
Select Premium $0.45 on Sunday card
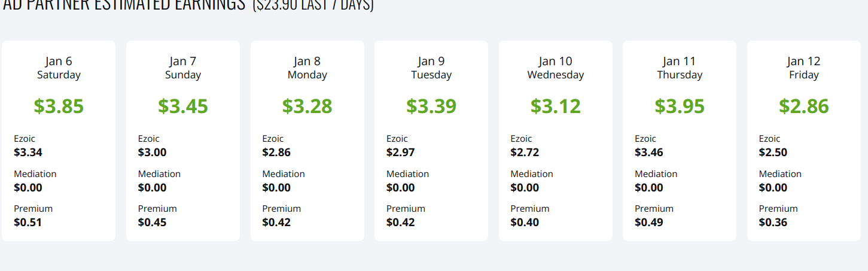[153, 223]
